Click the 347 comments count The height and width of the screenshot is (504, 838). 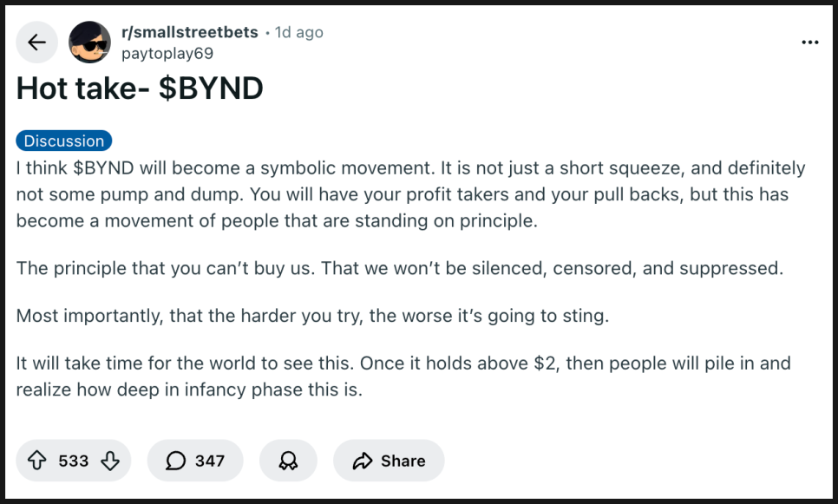pos(210,461)
